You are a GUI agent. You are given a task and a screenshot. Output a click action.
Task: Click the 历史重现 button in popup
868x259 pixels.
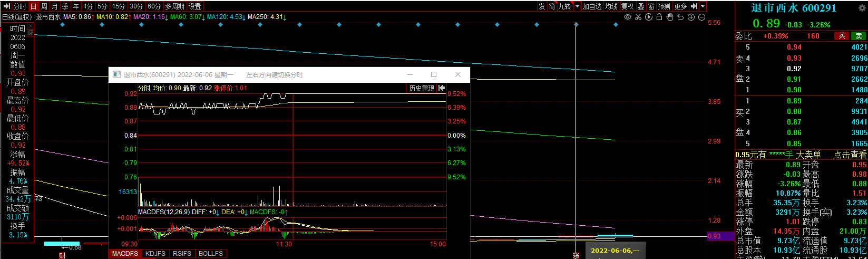[422, 88]
